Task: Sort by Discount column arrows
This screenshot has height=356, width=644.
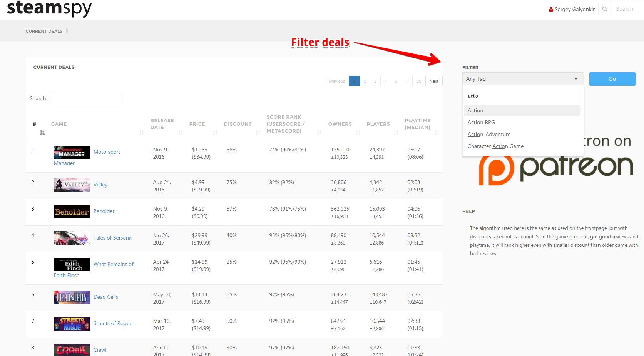Action: click(258, 133)
